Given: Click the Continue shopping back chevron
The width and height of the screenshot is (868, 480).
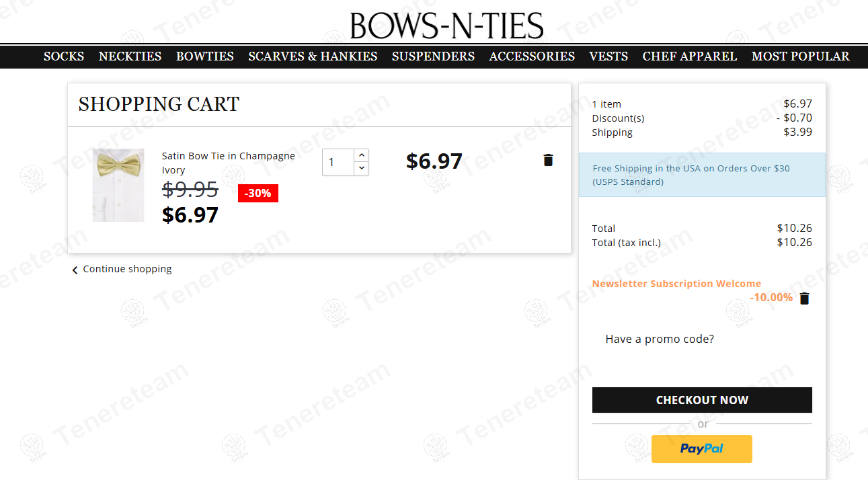Looking at the screenshot, I should (x=75, y=270).
